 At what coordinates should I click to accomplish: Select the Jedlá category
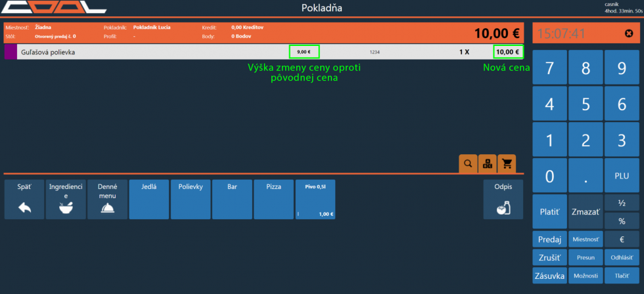149,199
